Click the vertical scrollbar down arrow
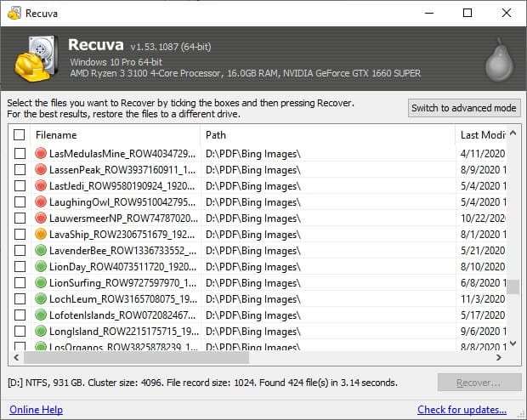The image size is (527, 420). point(513,343)
